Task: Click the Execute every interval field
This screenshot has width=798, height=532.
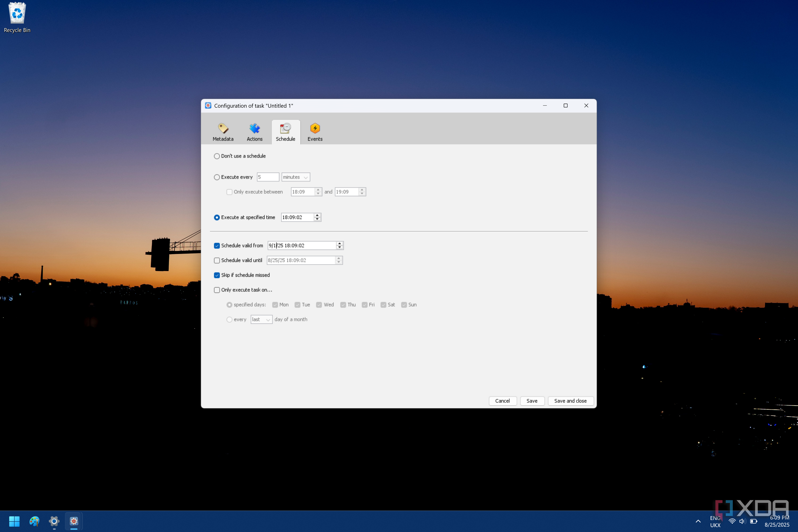Action: (268, 177)
